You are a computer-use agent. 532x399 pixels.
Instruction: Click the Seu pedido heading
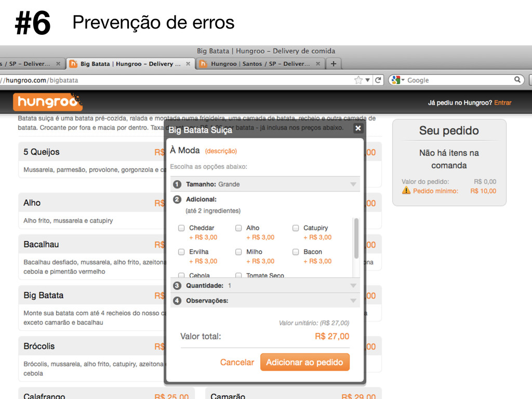[x=449, y=130]
